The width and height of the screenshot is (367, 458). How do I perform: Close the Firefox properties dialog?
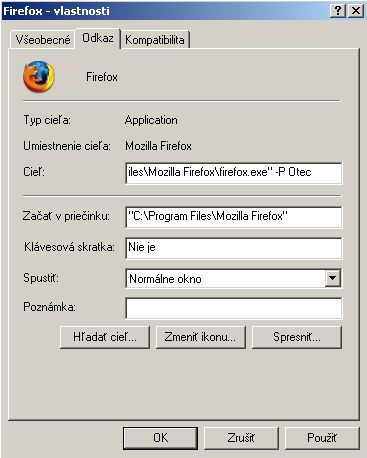(356, 11)
